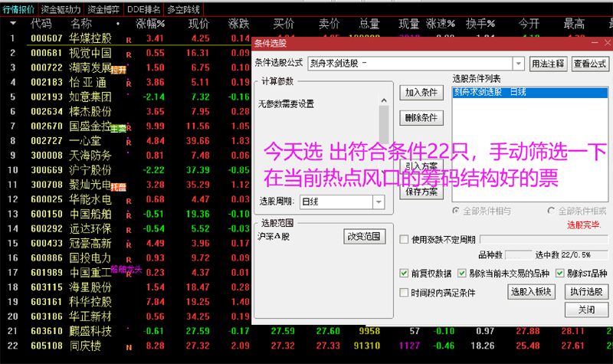Click the R marker beside 一心堂
The width and height of the screenshot is (613, 364).
[x=129, y=142]
